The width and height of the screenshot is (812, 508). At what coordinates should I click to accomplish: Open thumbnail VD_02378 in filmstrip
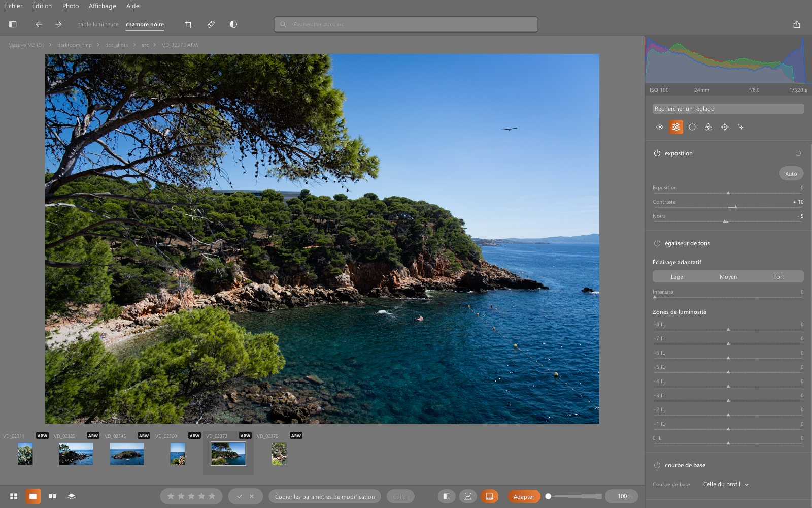click(279, 454)
